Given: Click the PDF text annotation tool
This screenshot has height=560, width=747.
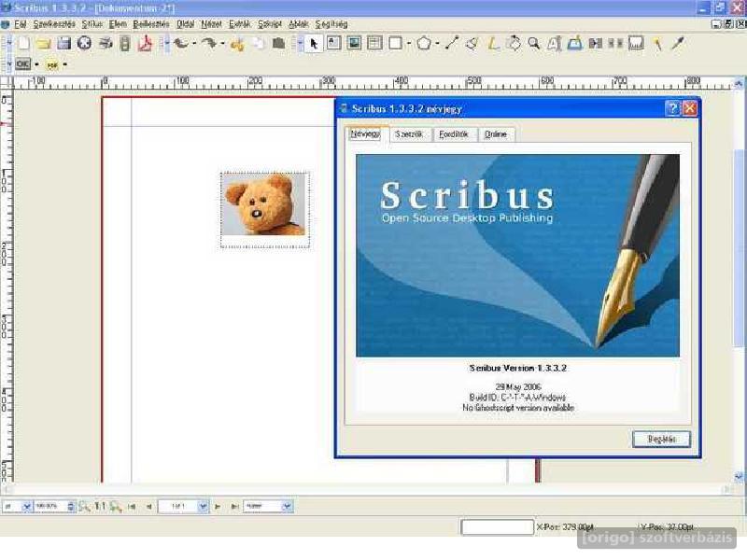Looking at the screenshot, I should click(52, 64).
